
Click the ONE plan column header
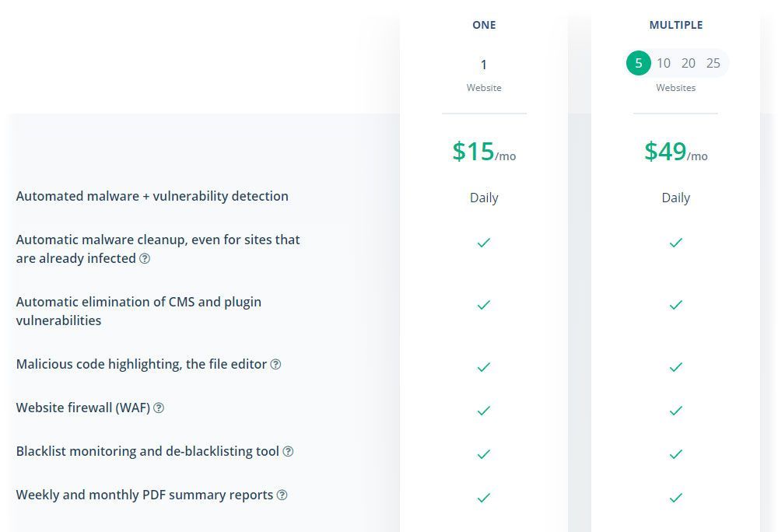tap(484, 25)
